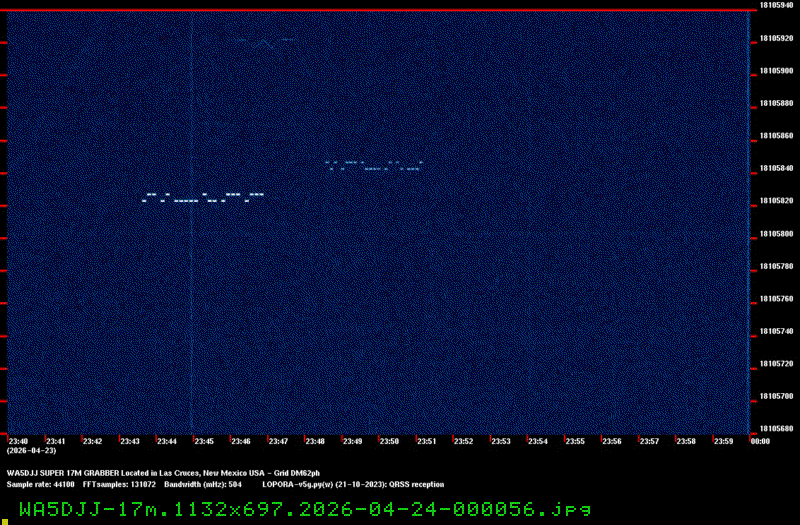Click the green WA5DJJ-17m jpg filename
Image resolution: width=800 pixels, height=525 pixels.
point(305,510)
